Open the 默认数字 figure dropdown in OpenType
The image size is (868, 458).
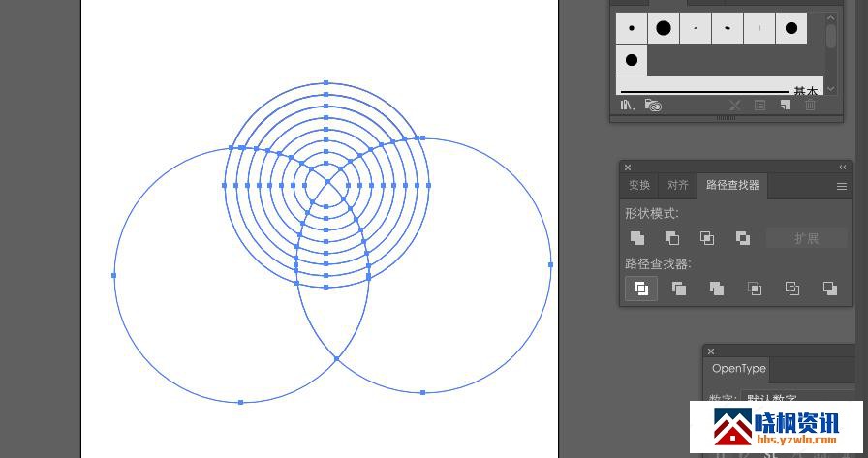click(785, 399)
